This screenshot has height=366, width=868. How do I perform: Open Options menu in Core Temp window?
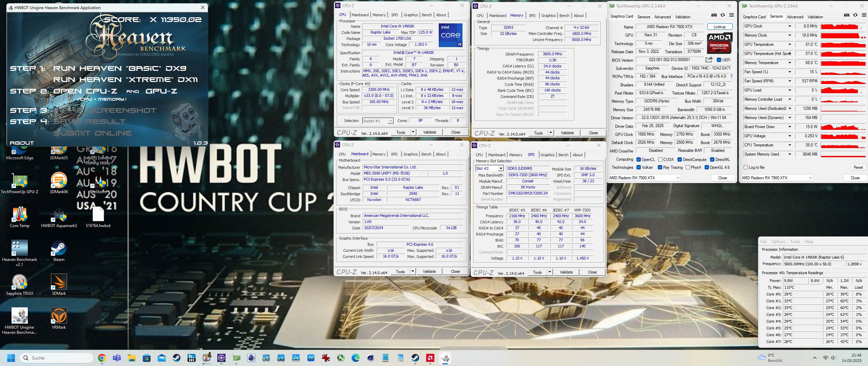click(x=778, y=242)
